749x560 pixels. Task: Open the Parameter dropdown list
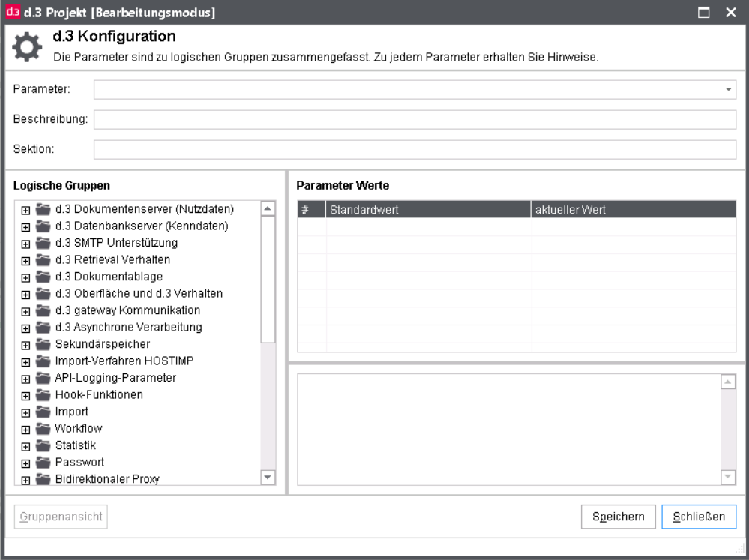point(729,90)
